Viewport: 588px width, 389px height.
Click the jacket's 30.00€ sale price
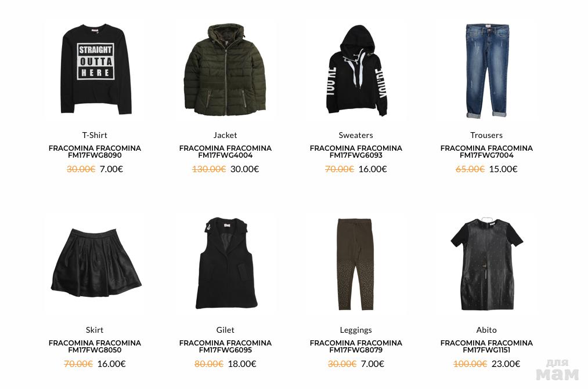coord(244,169)
